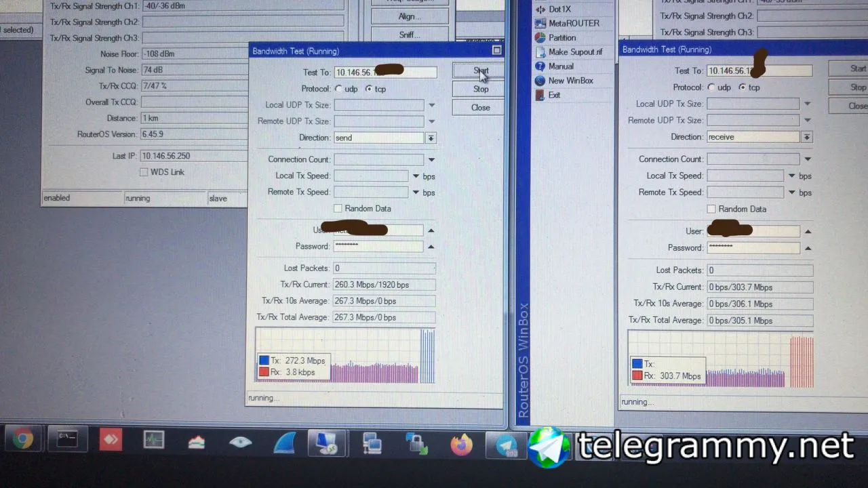Enable Random Data in right Bandwidth Test
This screenshot has width=868, height=488.
pos(711,209)
